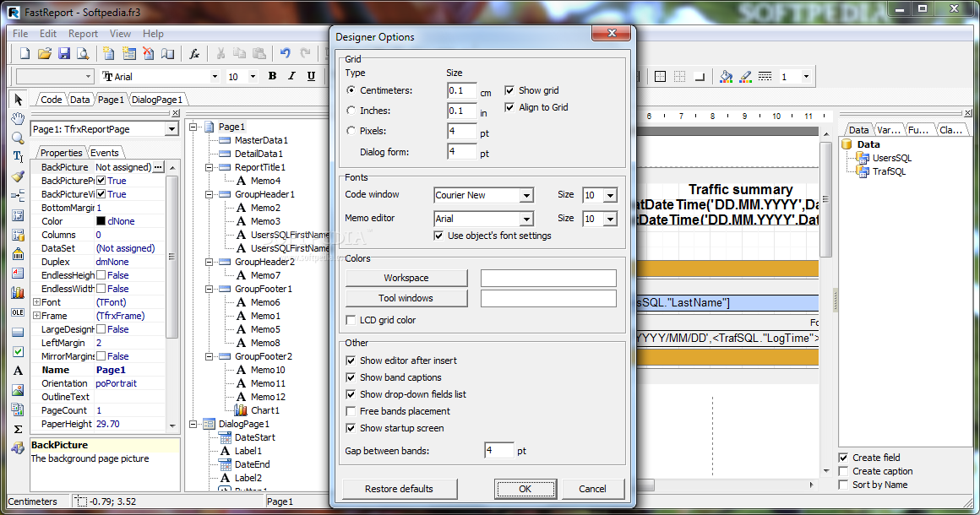This screenshot has height=515, width=980.
Task: Click the BackPicture ellipsis button
Action: pos(158,166)
